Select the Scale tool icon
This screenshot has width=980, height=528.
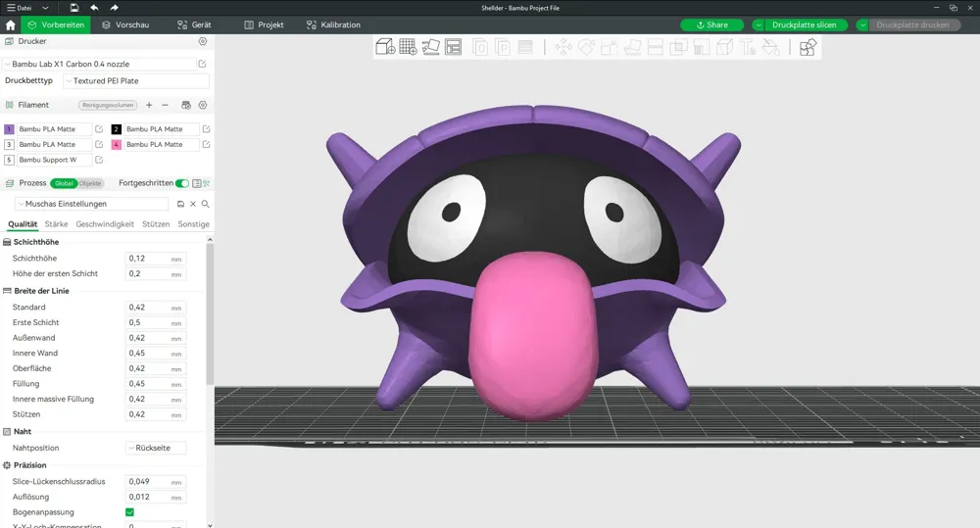point(610,47)
